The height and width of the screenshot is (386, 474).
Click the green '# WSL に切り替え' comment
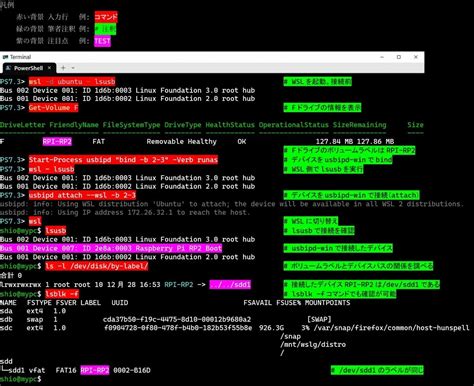pos(311,221)
